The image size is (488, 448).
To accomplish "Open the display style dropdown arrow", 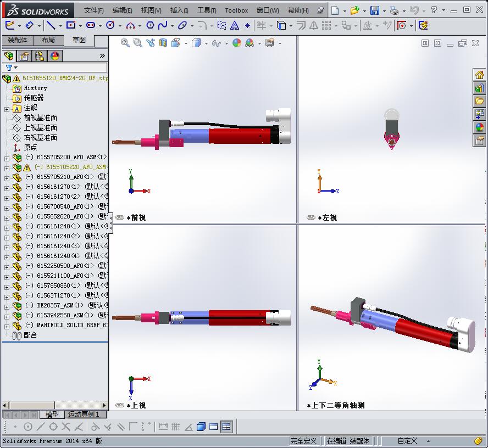I will pos(206,43).
